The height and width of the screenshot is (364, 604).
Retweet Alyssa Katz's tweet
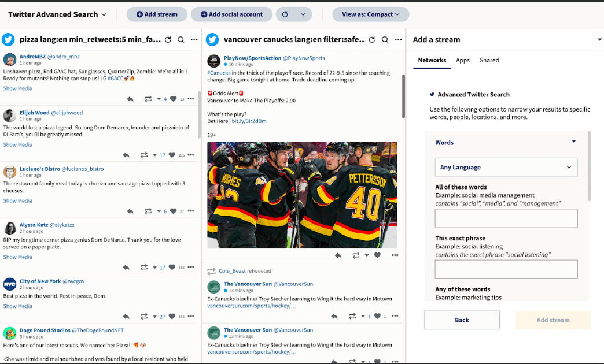pos(143,268)
